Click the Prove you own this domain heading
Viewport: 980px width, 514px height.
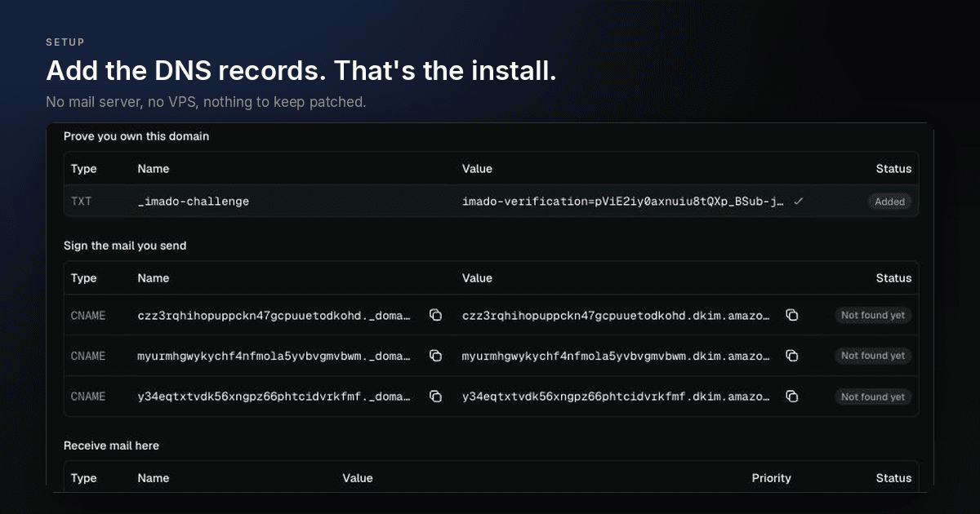coord(136,136)
